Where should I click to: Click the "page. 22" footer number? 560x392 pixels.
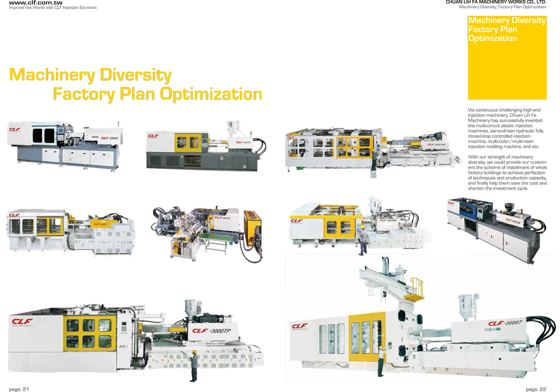coord(536,389)
